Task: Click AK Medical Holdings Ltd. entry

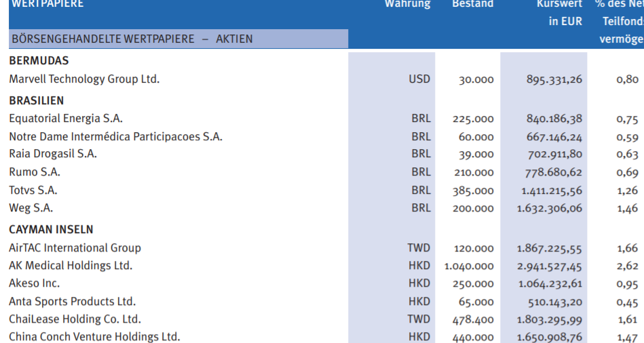Action: click(71, 266)
